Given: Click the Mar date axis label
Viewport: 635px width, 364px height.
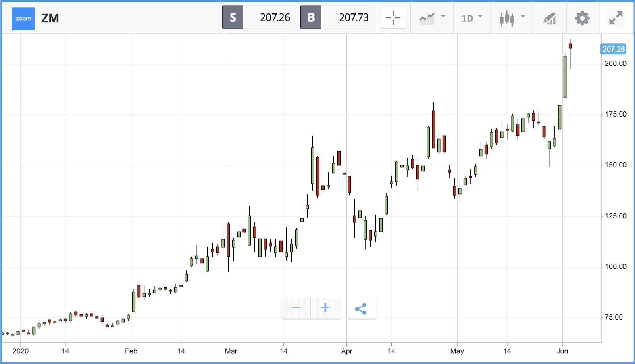Looking at the screenshot, I should 231,351.
